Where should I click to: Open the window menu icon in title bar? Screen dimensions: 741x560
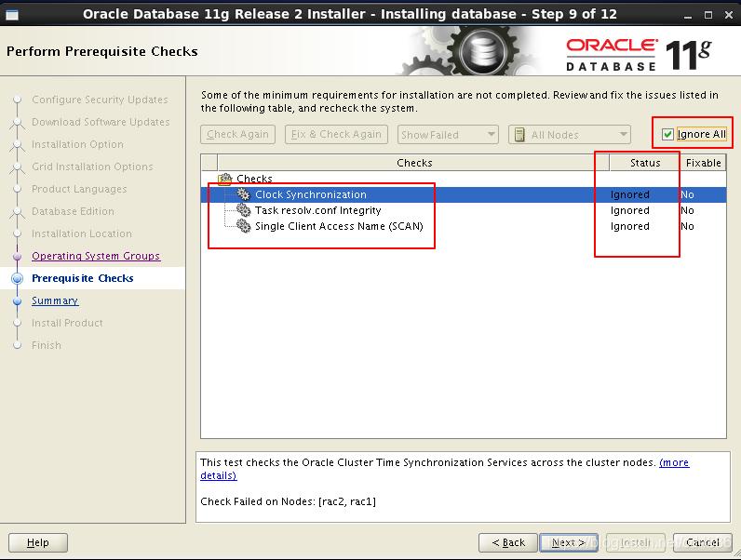[x=12, y=15]
